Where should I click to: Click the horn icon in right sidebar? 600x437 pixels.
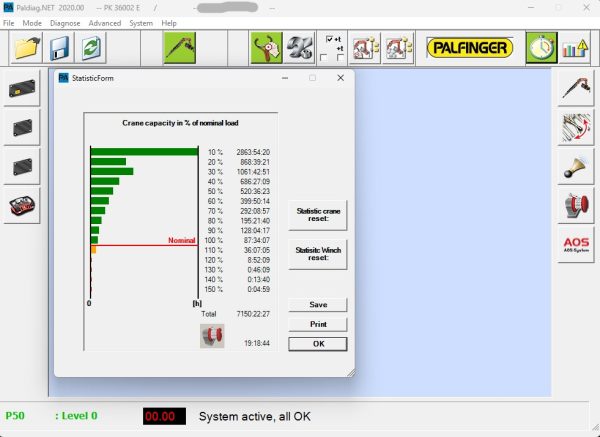pos(576,166)
